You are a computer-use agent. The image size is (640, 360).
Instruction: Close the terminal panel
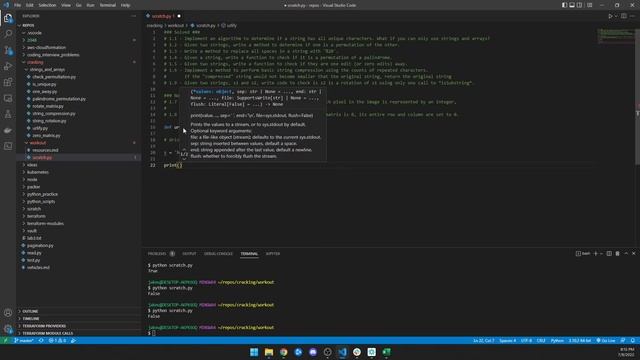pos(633,253)
